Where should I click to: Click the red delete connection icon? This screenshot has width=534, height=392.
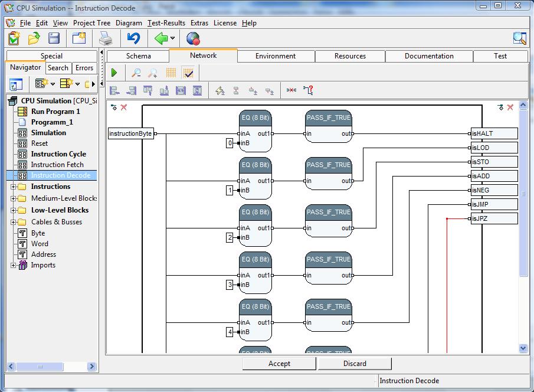pos(291,90)
